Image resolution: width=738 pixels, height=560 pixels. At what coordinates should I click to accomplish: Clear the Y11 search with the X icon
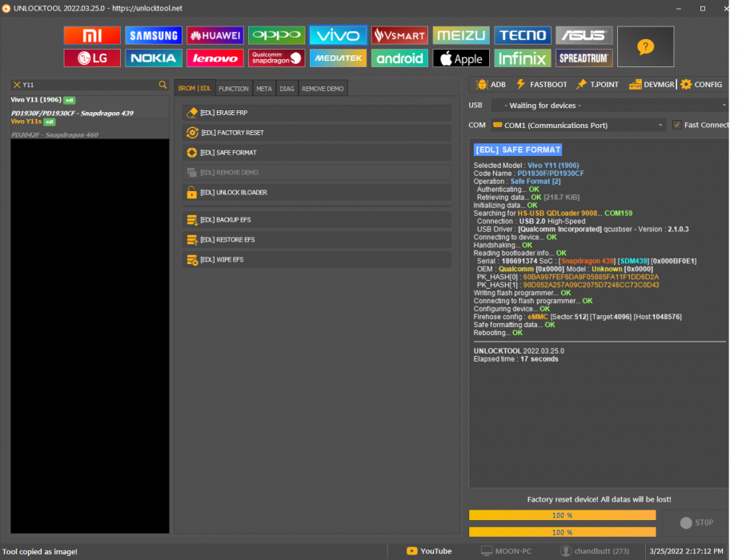(17, 85)
